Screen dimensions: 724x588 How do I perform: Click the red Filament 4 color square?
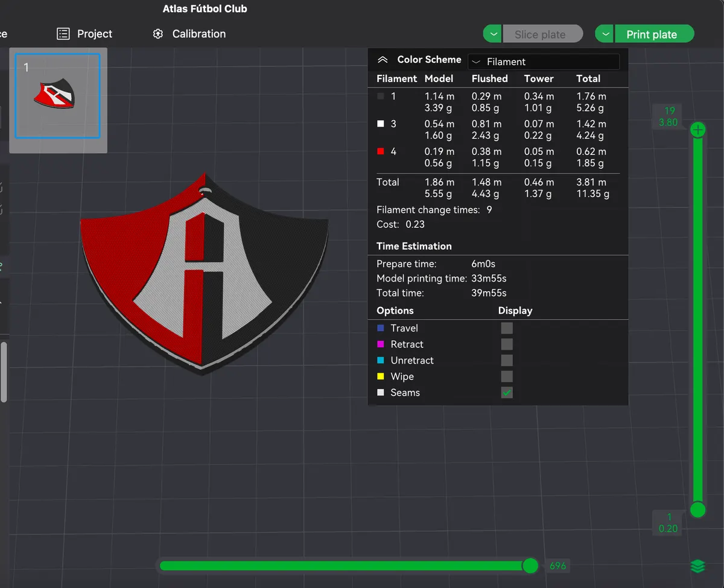tap(380, 151)
